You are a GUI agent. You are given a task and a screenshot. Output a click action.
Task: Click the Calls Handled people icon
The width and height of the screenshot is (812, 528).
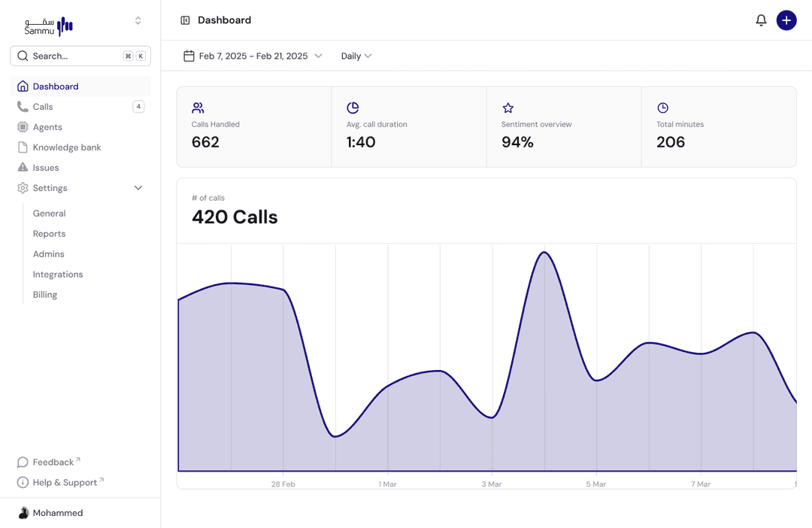click(x=198, y=108)
